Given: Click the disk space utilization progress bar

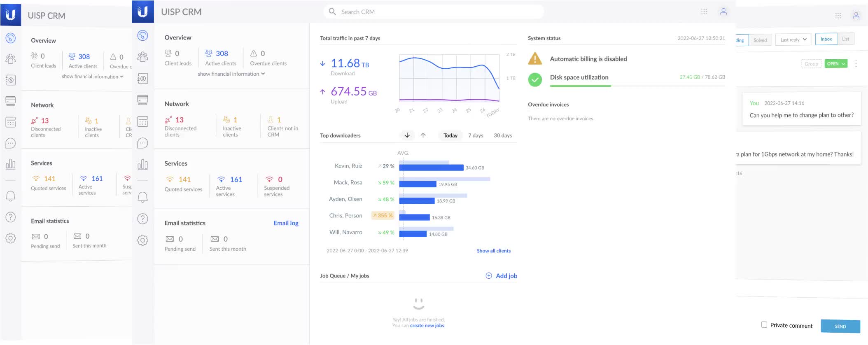Looking at the screenshot, I should [x=637, y=86].
